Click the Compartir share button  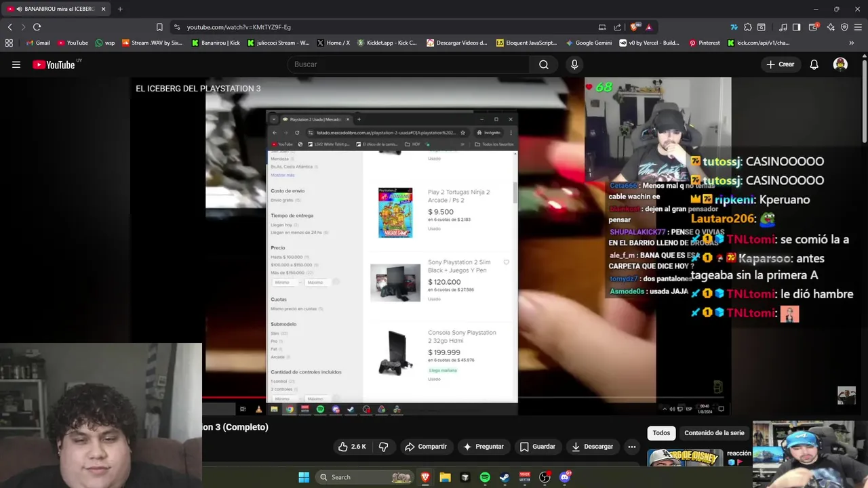point(425,447)
